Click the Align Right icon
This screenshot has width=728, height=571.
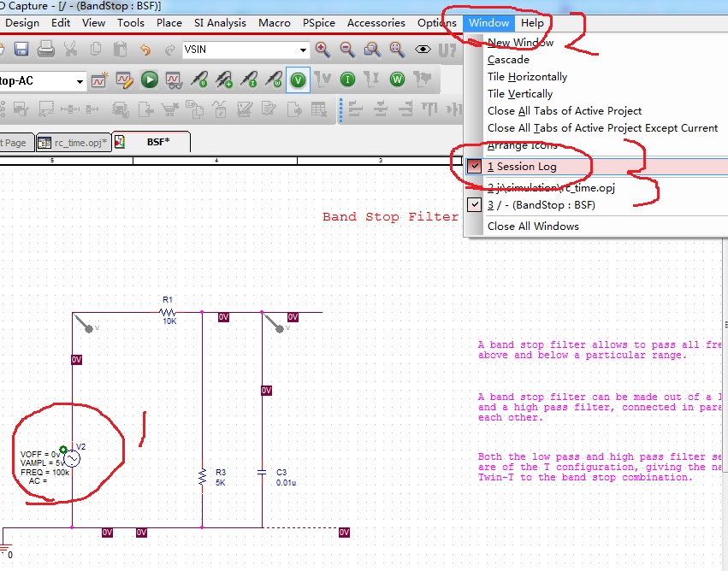tap(405, 109)
